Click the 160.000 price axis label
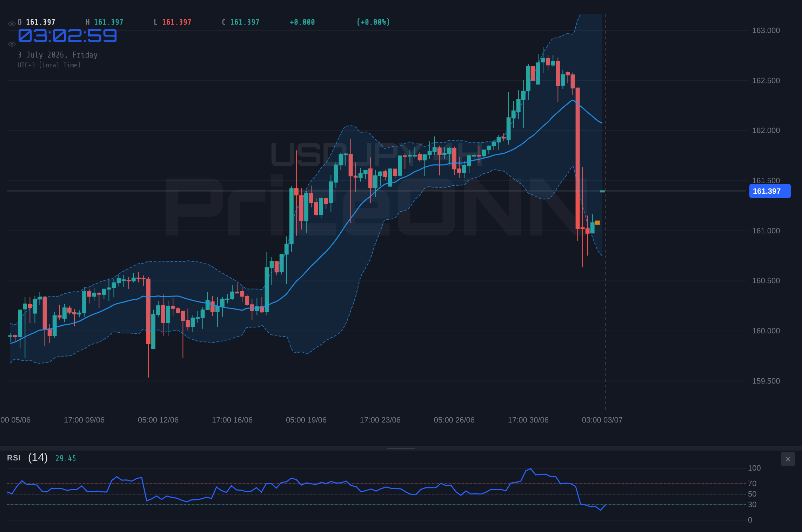 coord(766,331)
